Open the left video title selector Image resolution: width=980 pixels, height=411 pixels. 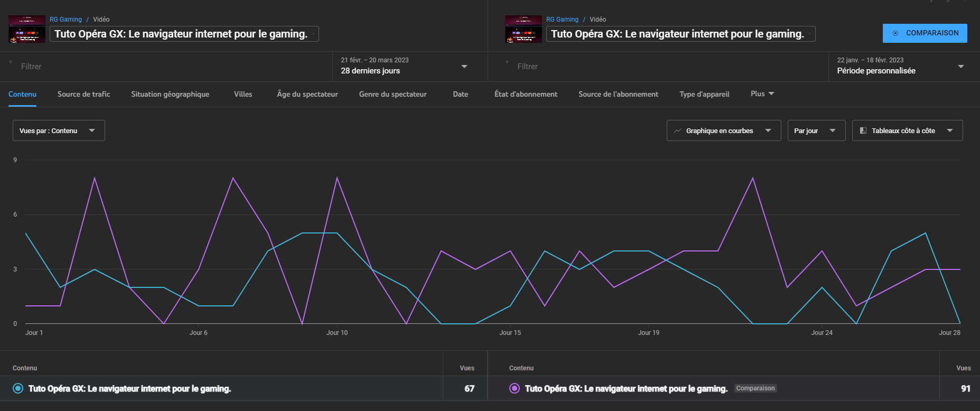(x=184, y=34)
